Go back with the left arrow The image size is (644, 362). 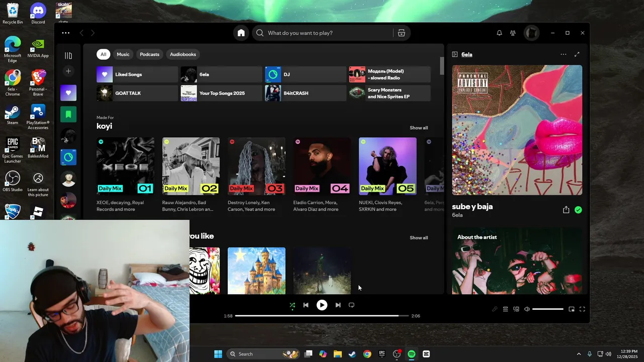[x=82, y=33]
